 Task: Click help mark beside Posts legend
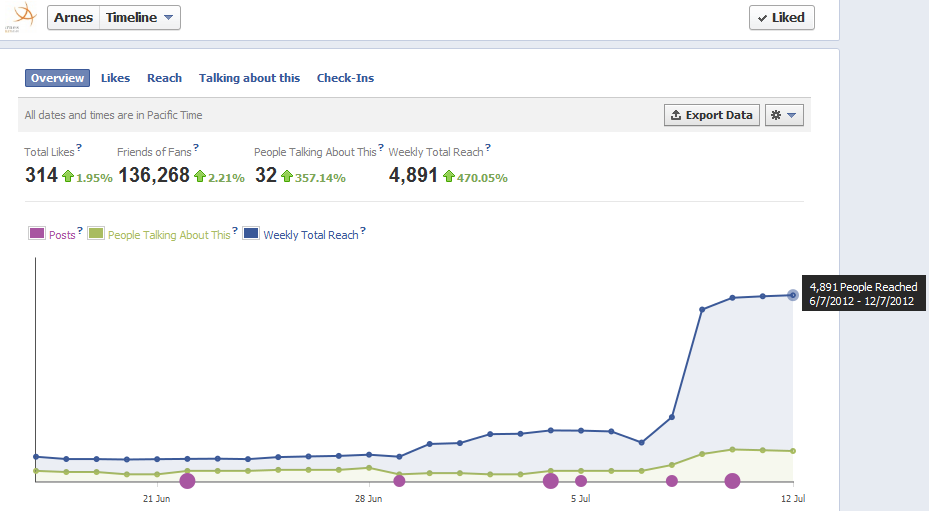tap(80, 232)
